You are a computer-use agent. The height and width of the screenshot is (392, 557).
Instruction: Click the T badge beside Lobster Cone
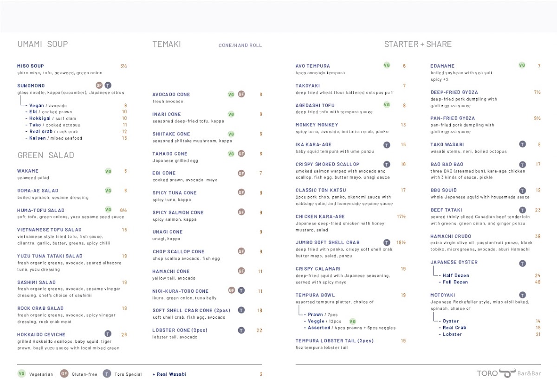pyautogui.click(x=241, y=330)
